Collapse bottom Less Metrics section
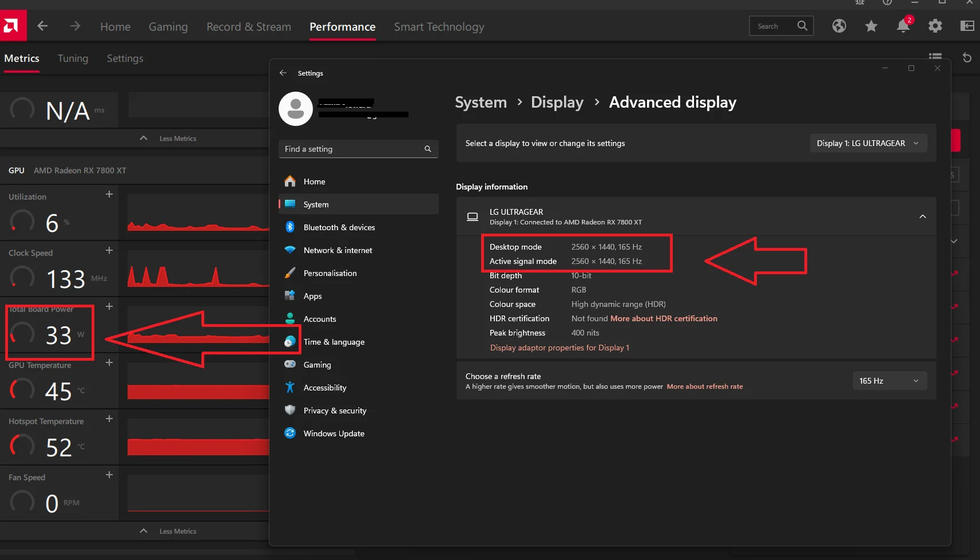Screen dimensions: 980x560 (169, 531)
